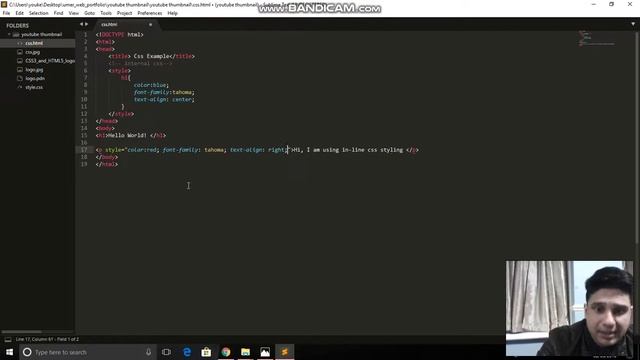This screenshot has height=360, width=640.
Task: Restore down the Sublime Text window
Action: pyautogui.click(x=611, y=4)
